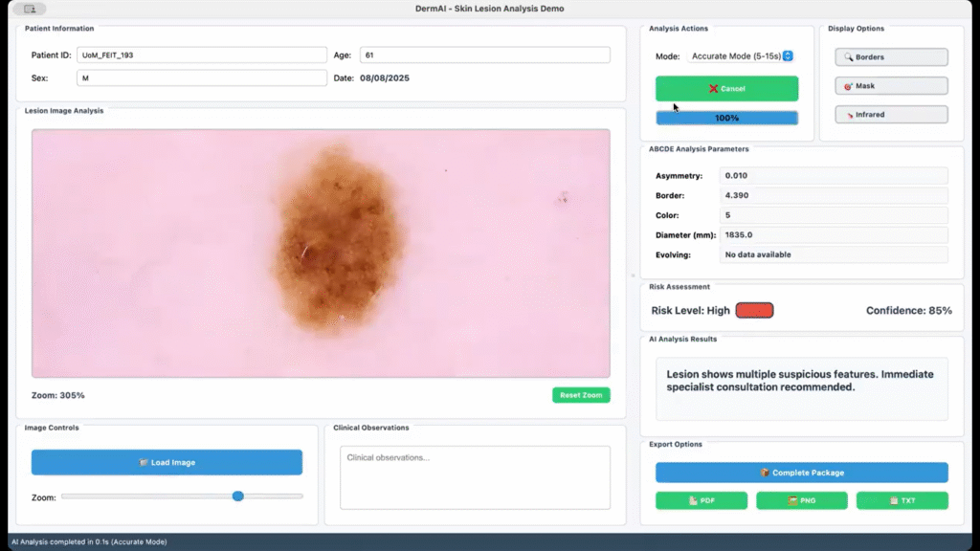Select the Borders display option icon
The image size is (980, 551).
(x=848, y=57)
